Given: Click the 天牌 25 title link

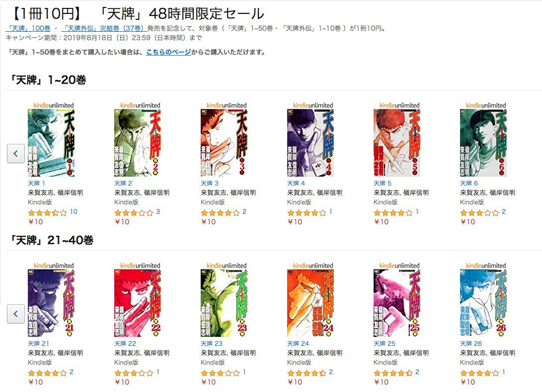Looking at the screenshot, I should (385, 344).
